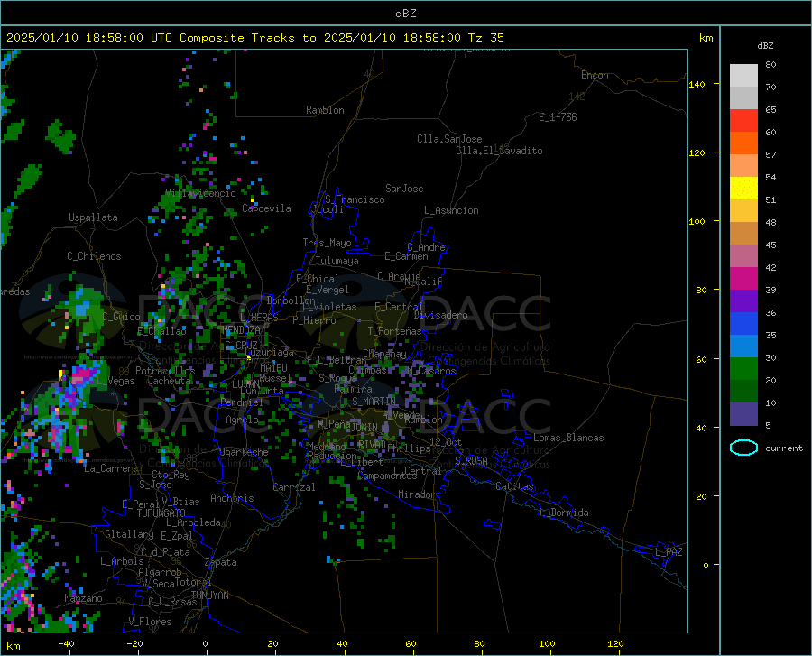Click the 'Anchoris' place label
This screenshot has height=656, width=812.
tap(232, 498)
